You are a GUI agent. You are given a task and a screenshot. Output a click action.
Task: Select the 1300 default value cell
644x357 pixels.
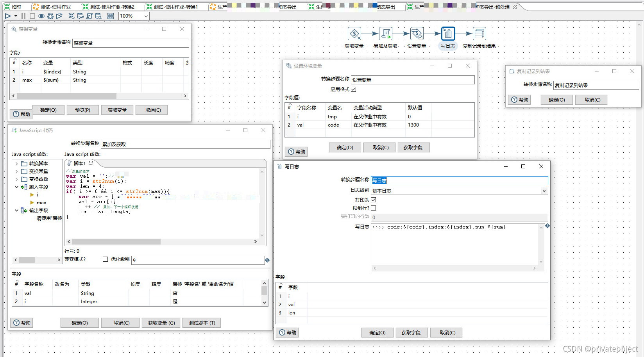click(x=413, y=125)
